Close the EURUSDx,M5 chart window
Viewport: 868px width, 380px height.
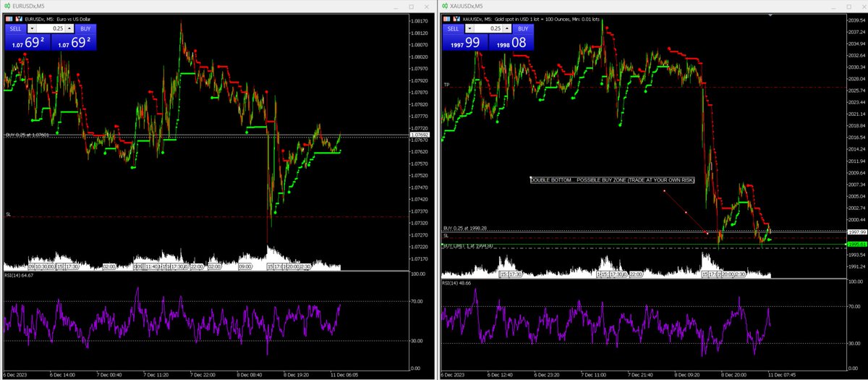[x=427, y=7]
